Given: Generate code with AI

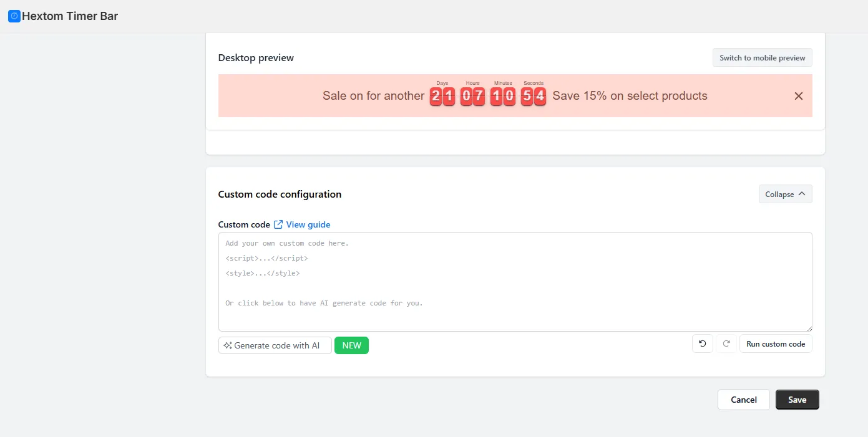Looking at the screenshot, I should [275, 345].
